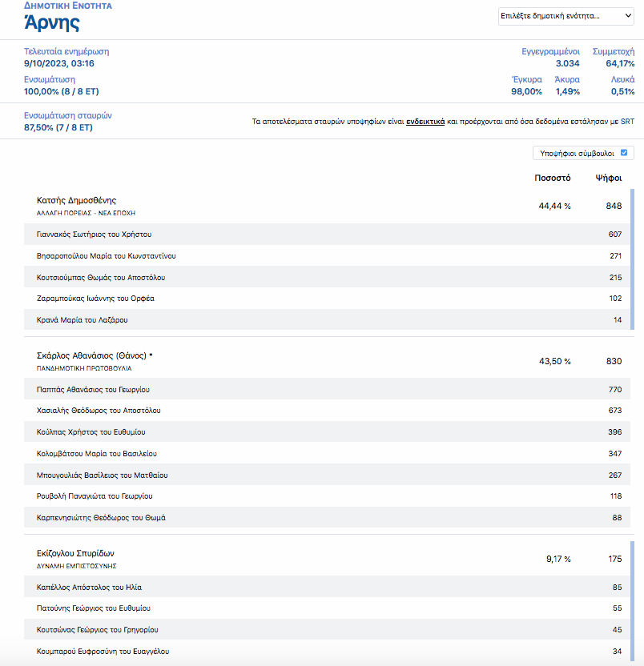This screenshot has height=666, width=644.
Task: Click the 'Ενσωμάτωση σταυρών' label
Action: click(x=68, y=115)
